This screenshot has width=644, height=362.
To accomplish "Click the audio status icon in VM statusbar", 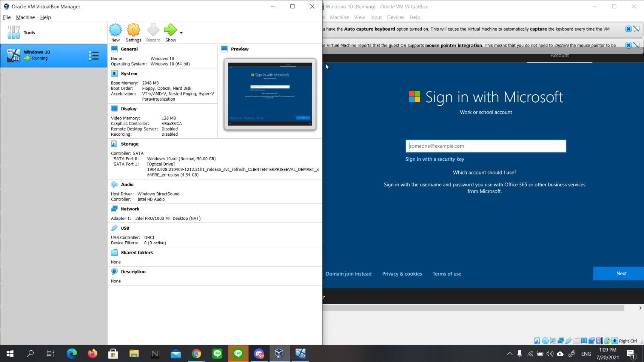I will tap(553, 341).
